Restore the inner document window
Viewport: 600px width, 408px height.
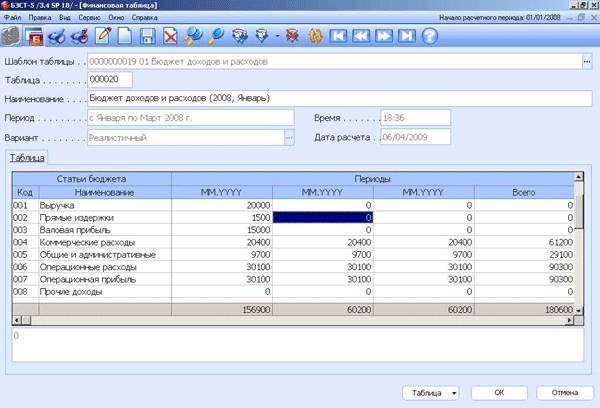point(581,18)
